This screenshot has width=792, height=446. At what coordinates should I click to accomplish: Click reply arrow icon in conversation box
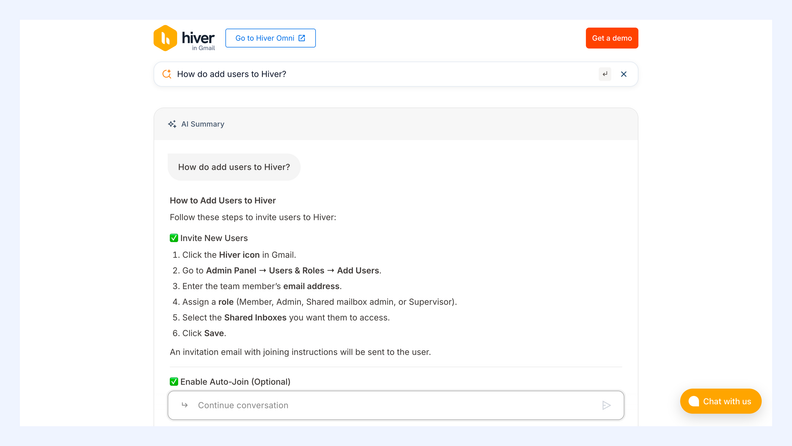(x=184, y=405)
